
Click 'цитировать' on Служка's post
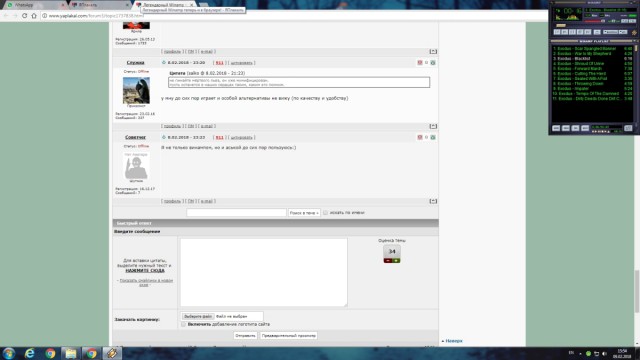pyautogui.click(x=241, y=63)
